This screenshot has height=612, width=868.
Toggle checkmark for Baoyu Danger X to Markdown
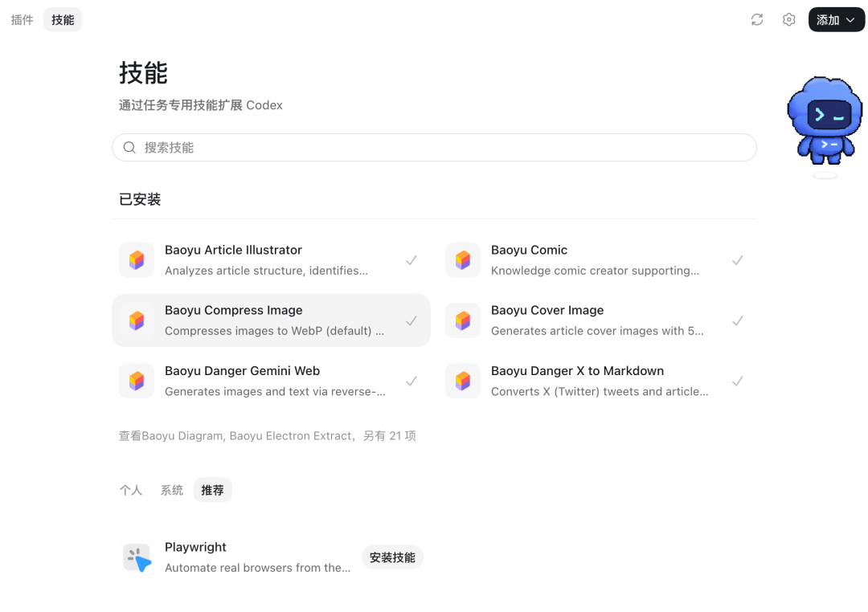(x=737, y=381)
